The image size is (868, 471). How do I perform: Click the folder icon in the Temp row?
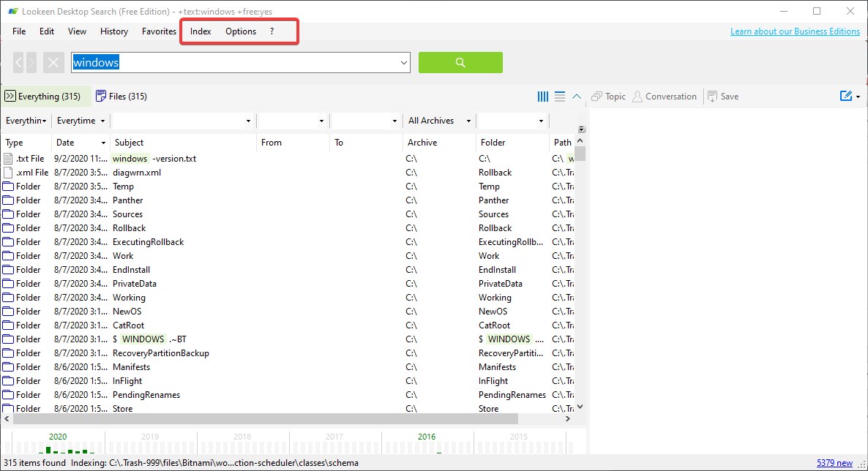(8, 186)
